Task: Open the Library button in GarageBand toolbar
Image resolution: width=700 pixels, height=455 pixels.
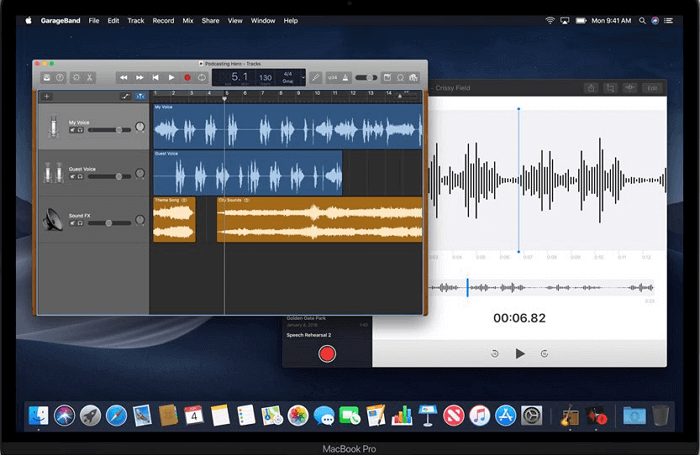Action: (46, 77)
